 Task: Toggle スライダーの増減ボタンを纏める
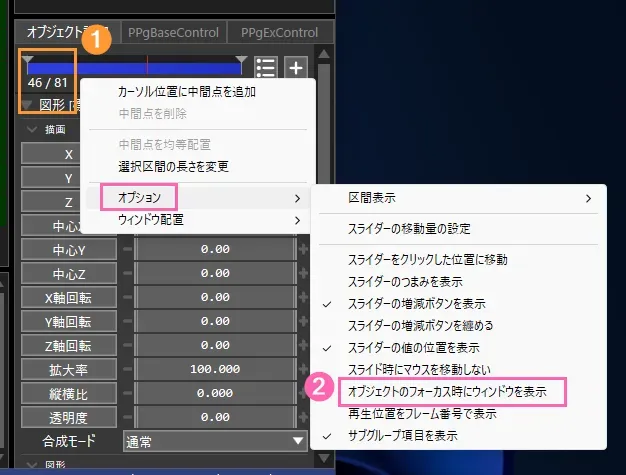(x=458, y=326)
